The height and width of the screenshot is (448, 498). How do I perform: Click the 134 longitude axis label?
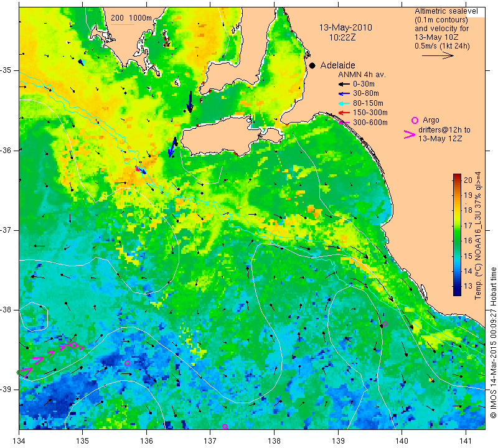coord(19,441)
